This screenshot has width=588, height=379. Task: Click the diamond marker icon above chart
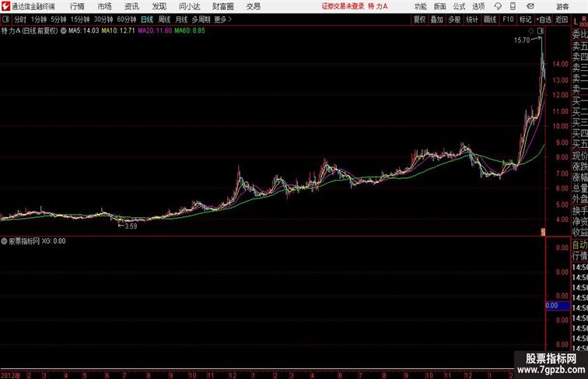531,31
